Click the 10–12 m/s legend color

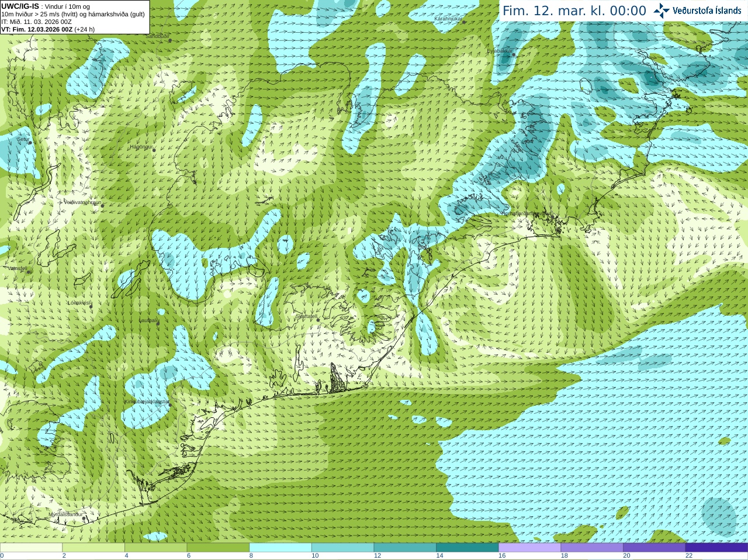[342, 547]
